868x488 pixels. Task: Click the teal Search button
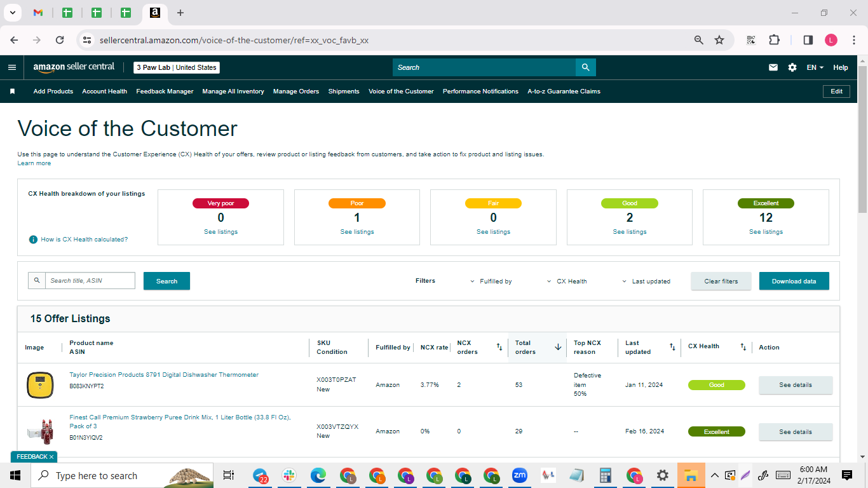(166, 281)
